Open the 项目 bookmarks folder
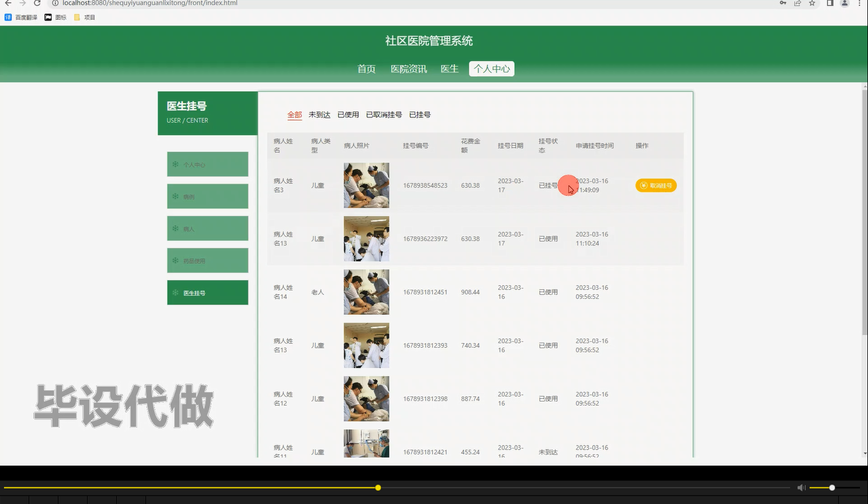868x504 pixels. point(84,17)
